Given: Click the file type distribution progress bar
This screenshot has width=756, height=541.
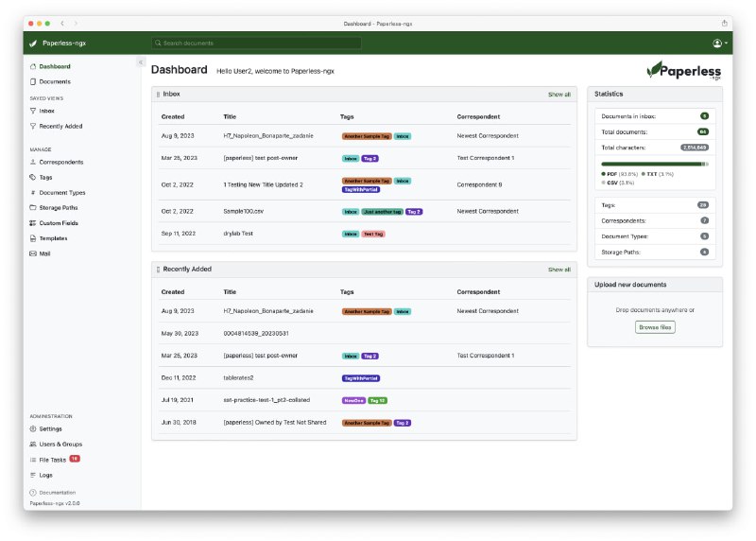Looking at the screenshot, I should 654,164.
